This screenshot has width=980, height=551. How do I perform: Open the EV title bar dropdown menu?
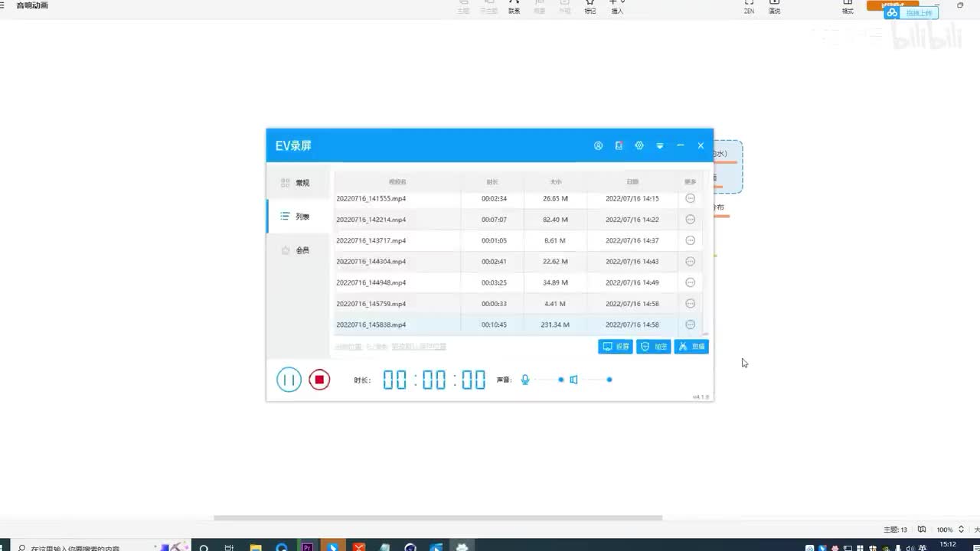pos(660,145)
